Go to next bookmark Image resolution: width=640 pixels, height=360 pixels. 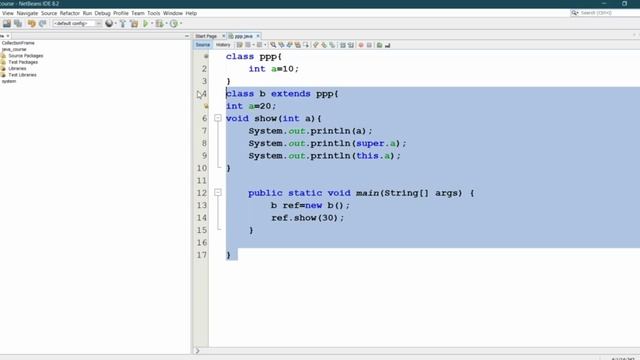324,45
